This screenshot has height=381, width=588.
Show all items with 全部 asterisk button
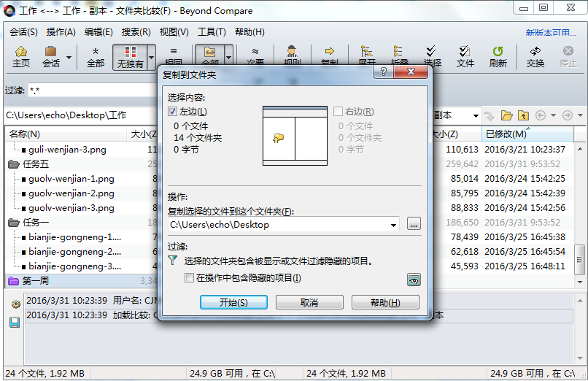[x=96, y=57]
